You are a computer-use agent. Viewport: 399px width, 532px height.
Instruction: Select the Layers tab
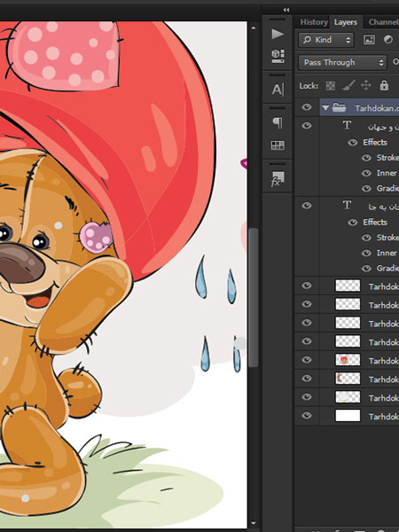(346, 22)
